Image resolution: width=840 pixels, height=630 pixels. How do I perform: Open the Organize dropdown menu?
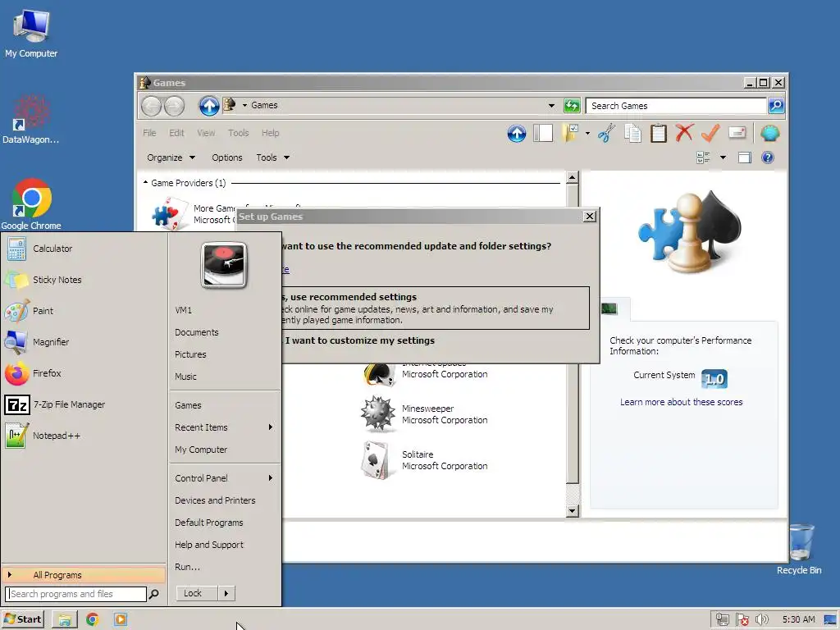[x=171, y=157]
